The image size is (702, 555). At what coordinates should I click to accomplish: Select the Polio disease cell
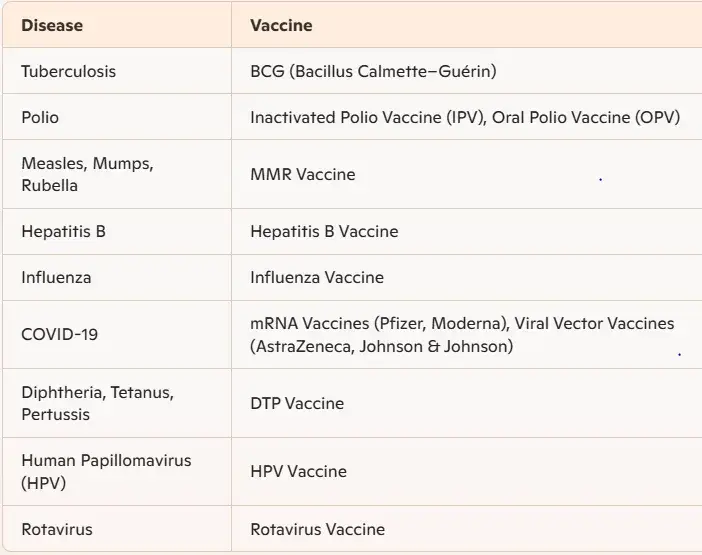[117, 117]
